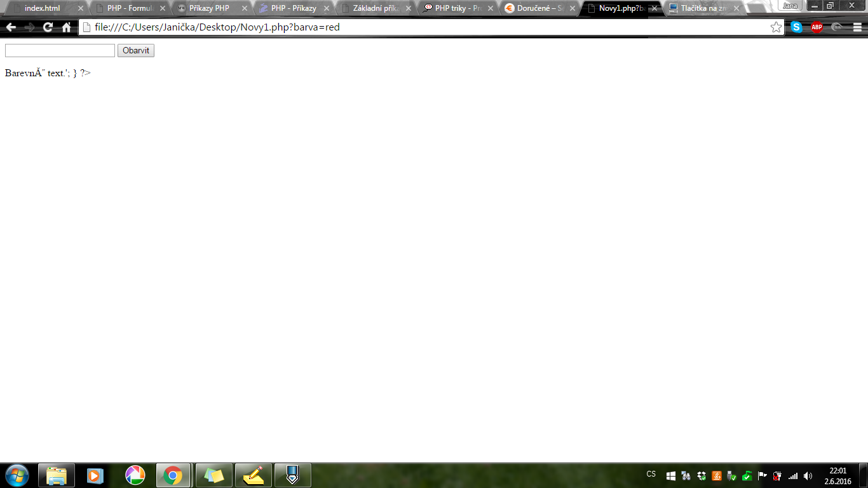868x488 pixels.
Task: Click the browser Back arrow
Action: [11, 27]
